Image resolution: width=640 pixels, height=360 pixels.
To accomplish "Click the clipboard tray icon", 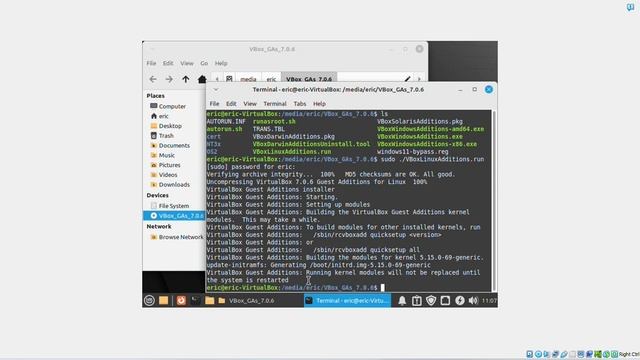I will click(416, 300).
